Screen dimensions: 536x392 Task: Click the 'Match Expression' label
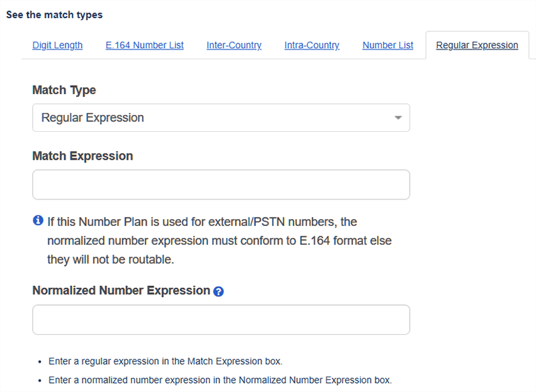[x=82, y=156]
